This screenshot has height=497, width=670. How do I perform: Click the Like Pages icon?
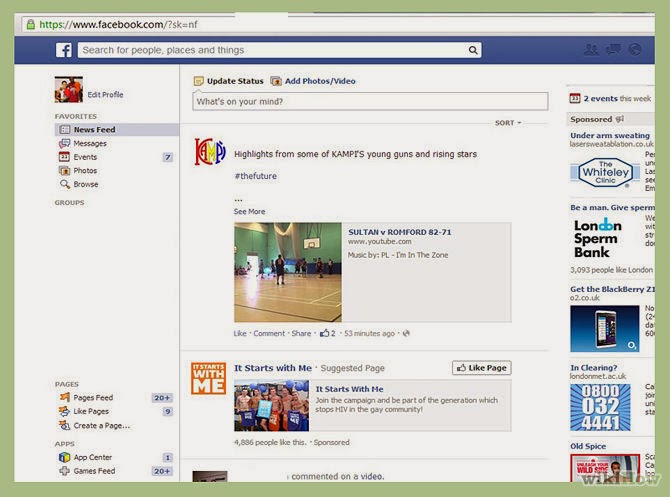65,411
